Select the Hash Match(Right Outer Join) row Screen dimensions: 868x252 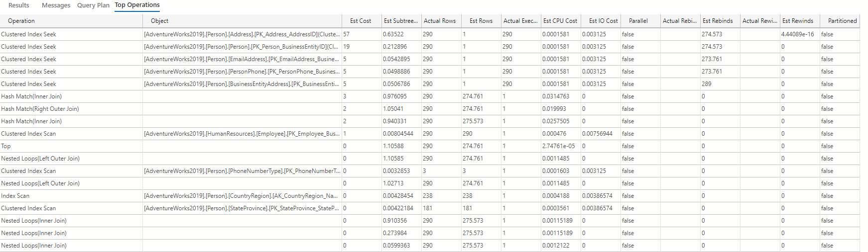40,109
